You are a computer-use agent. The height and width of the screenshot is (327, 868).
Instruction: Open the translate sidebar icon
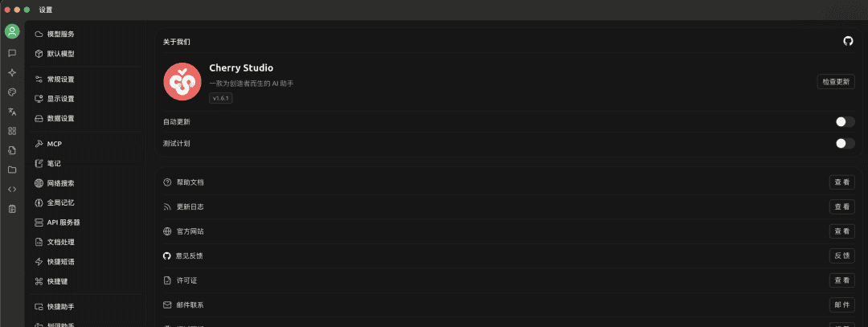[x=12, y=112]
